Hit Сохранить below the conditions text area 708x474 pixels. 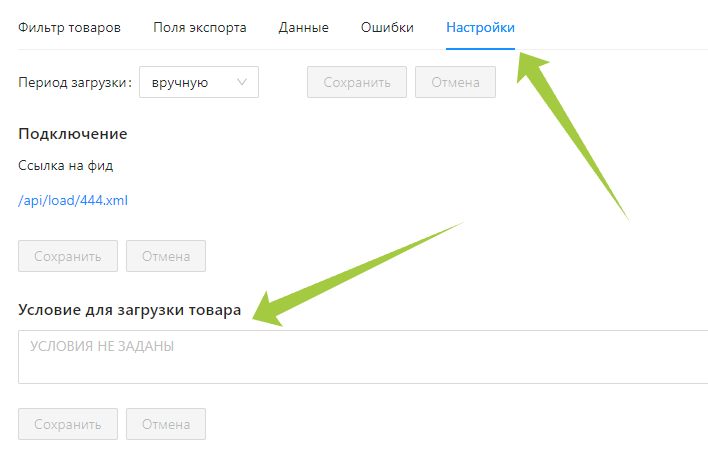click(68, 424)
